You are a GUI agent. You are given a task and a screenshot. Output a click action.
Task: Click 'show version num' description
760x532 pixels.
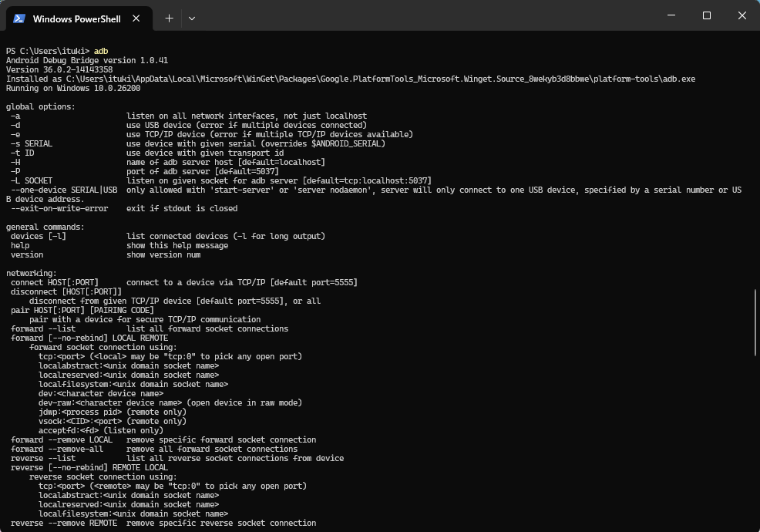coord(163,254)
